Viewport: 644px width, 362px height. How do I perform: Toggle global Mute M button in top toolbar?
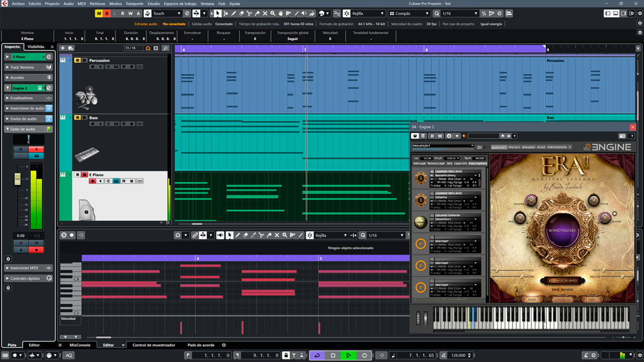pyautogui.click(x=99, y=13)
